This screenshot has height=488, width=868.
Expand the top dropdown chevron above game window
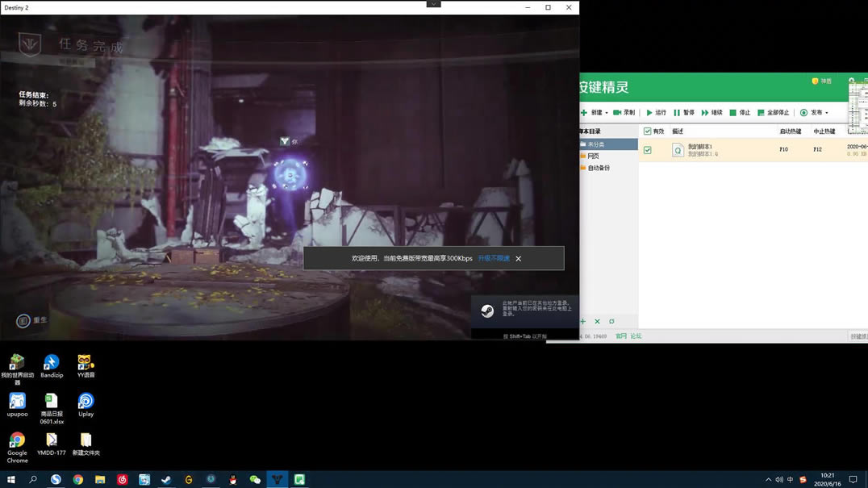tap(434, 4)
